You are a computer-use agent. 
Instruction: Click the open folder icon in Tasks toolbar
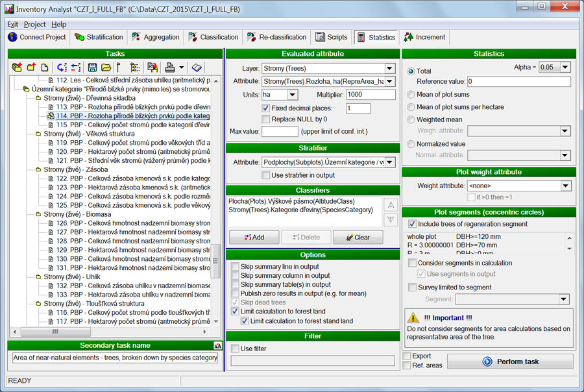click(x=105, y=67)
